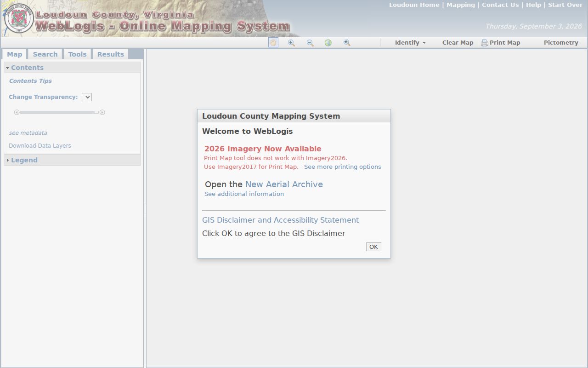Screen dimensions: 588x368
Task: Switch to the Search tab
Action: (45, 54)
